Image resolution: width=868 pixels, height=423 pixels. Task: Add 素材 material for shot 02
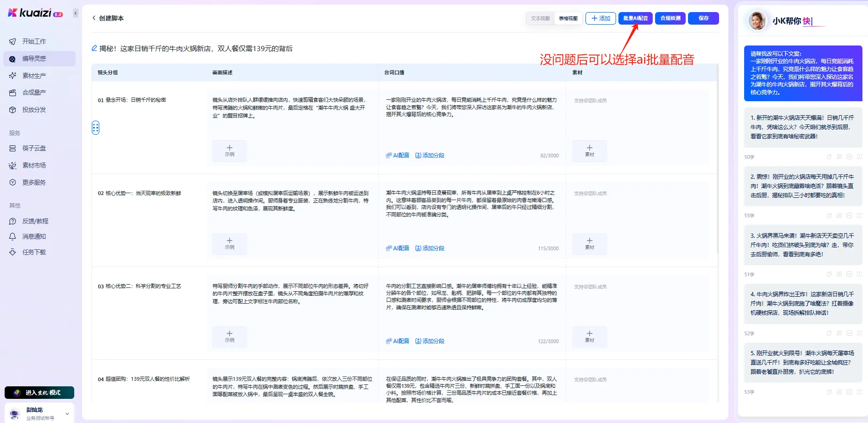(x=590, y=244)
